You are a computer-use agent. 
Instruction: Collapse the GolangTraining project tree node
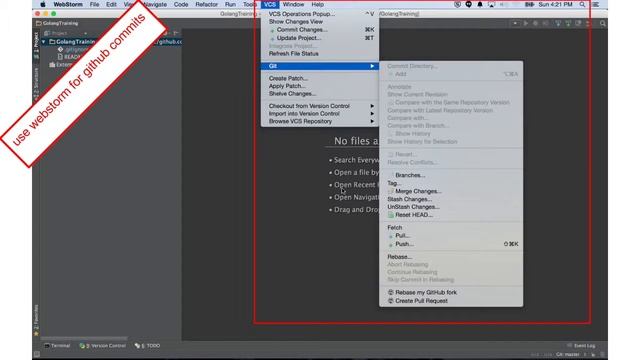[x=43, y=42]
